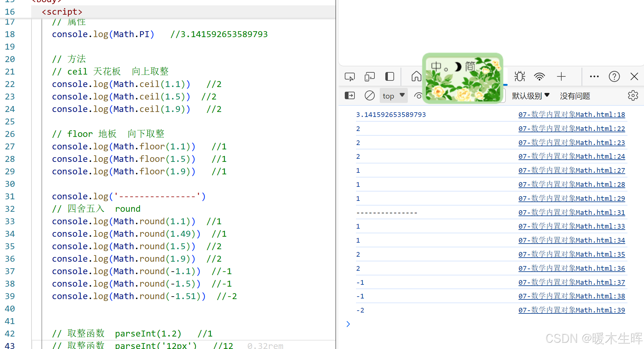Toggle device emulation mode

(x=370, y=76)
